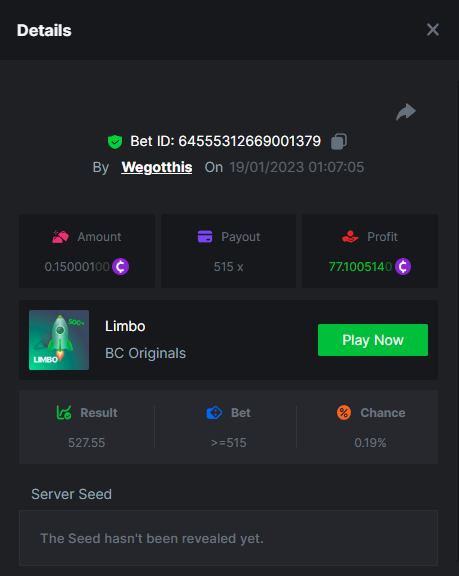
Task: Click the red Profit hand icon
Action: click(350, 237)
